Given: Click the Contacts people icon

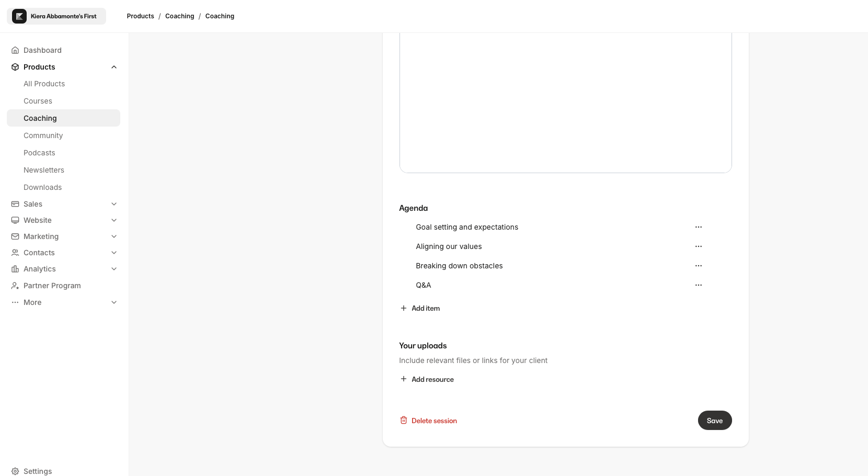Looking at the screenshot, I should [x=15, y=253].
